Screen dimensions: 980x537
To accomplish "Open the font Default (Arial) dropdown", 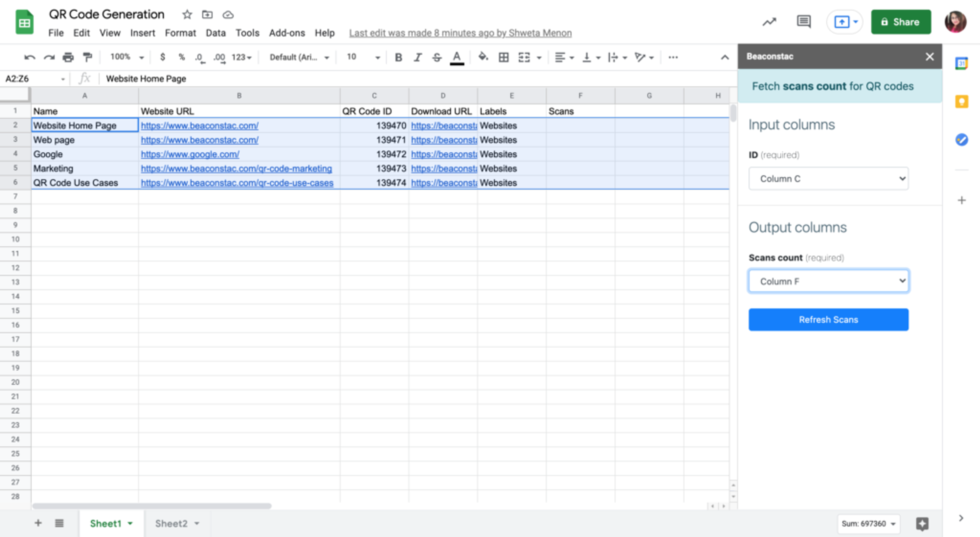I will 299,57.
